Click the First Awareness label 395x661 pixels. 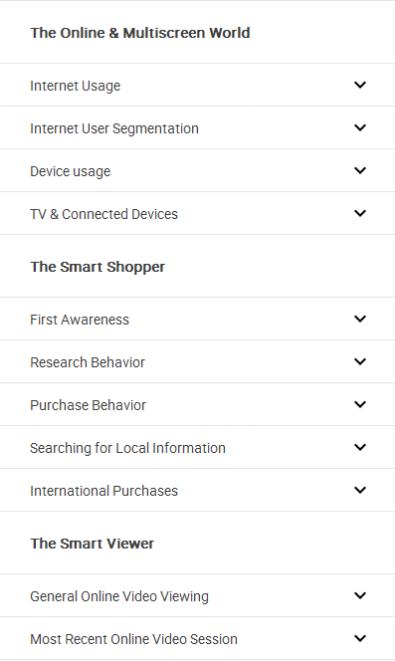click(79, 320)
